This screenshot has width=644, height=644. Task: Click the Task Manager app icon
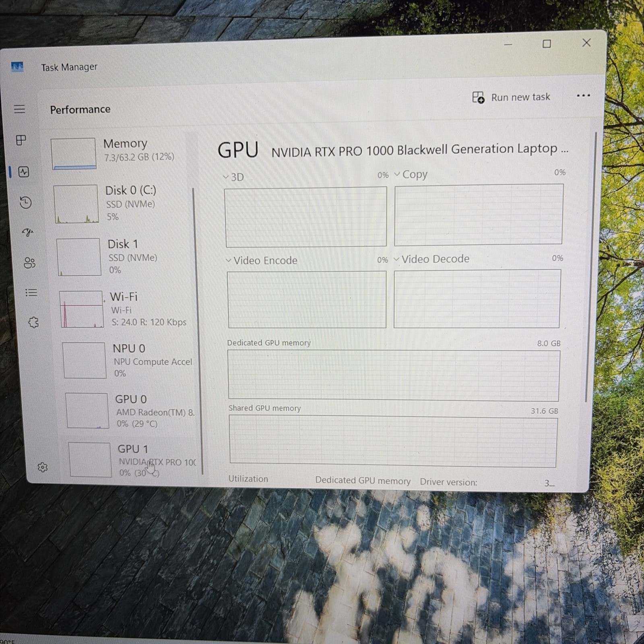coord(17,67)
